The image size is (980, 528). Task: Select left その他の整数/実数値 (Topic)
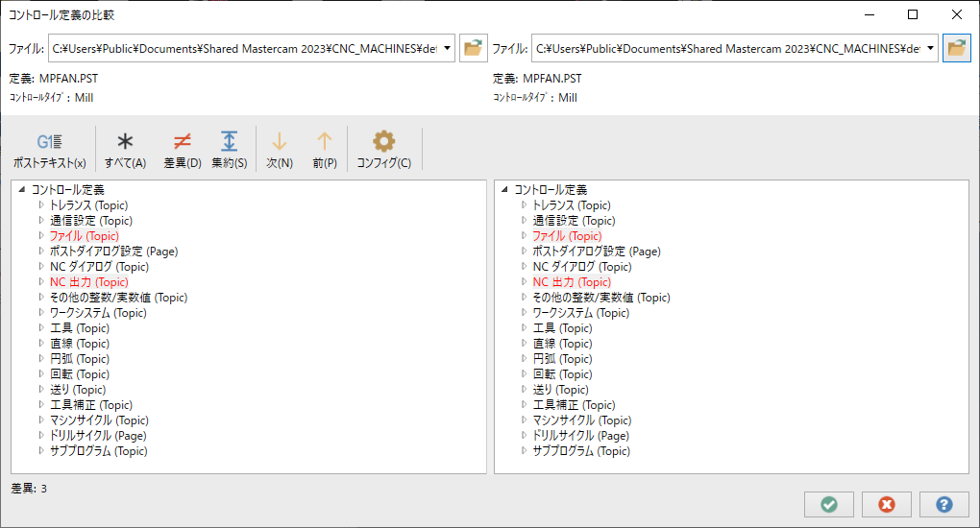pos(119,298)
